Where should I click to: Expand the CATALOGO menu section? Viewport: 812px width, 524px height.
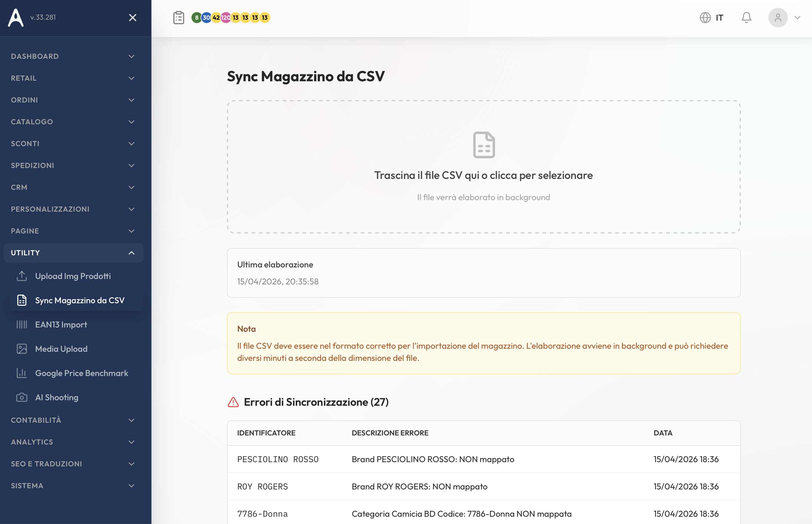click(x=73, y=122)
